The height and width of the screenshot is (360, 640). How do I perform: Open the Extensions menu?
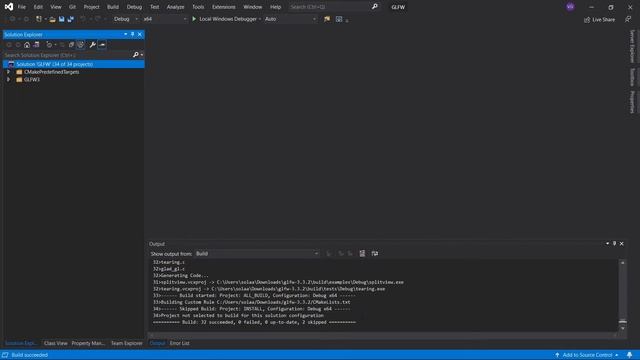point(224,7)
